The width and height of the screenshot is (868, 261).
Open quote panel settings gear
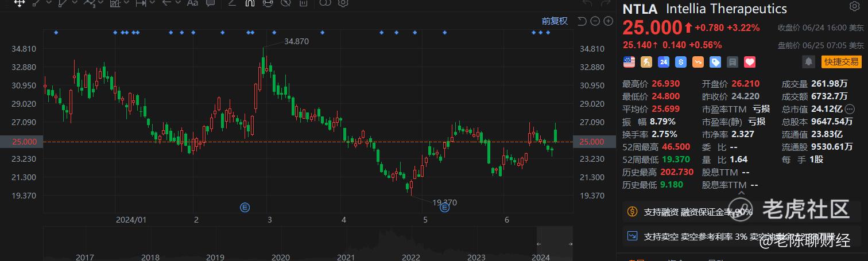pyautogui.click(x=855, y=7)
